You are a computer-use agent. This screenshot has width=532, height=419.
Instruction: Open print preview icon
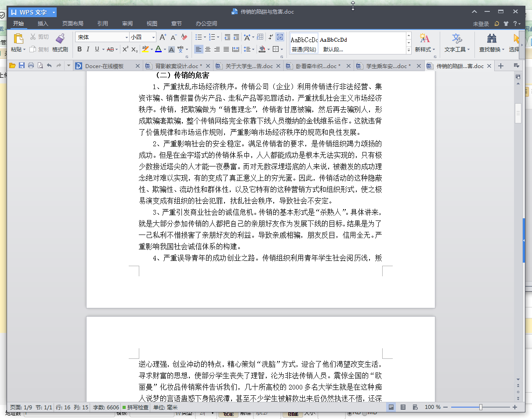tap(40, 66)
